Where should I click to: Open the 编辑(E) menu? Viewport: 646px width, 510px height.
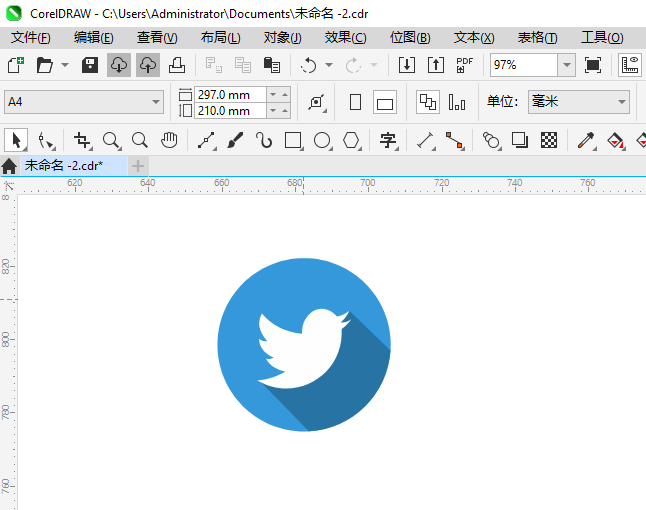click(94, 37)
